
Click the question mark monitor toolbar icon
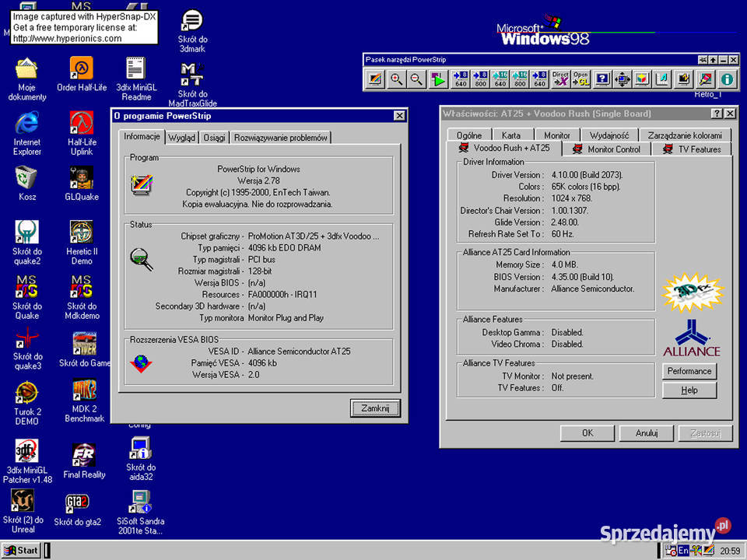coord(602,79)
